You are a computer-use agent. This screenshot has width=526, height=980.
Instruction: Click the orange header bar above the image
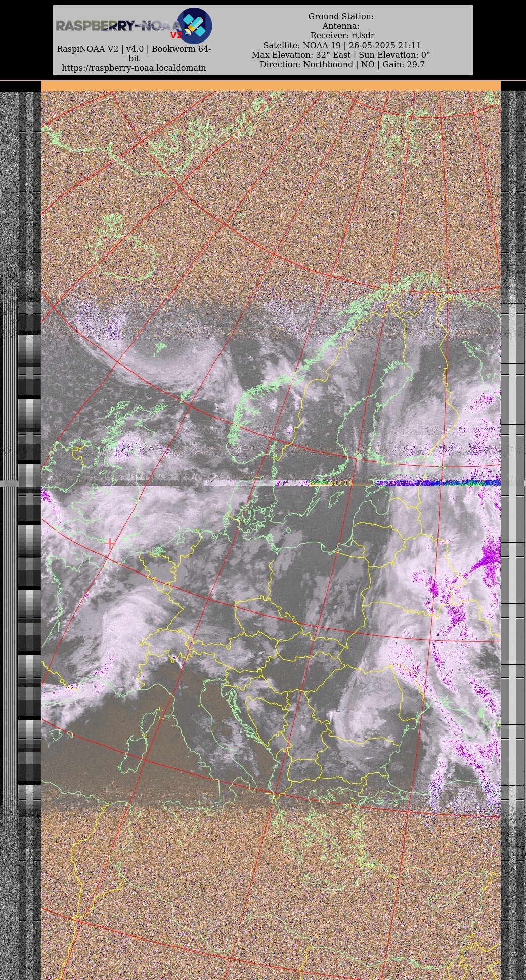(271, 86)
